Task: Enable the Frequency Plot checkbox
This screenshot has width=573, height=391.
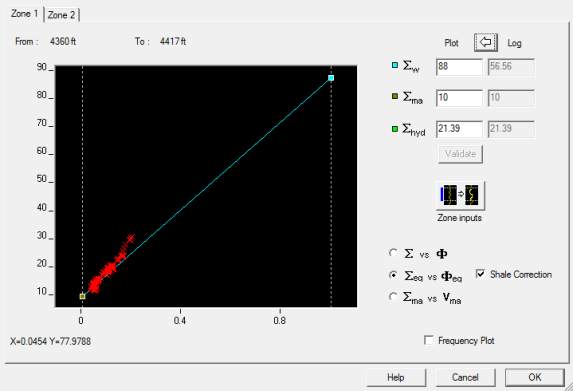Action: tap(429, 340)
